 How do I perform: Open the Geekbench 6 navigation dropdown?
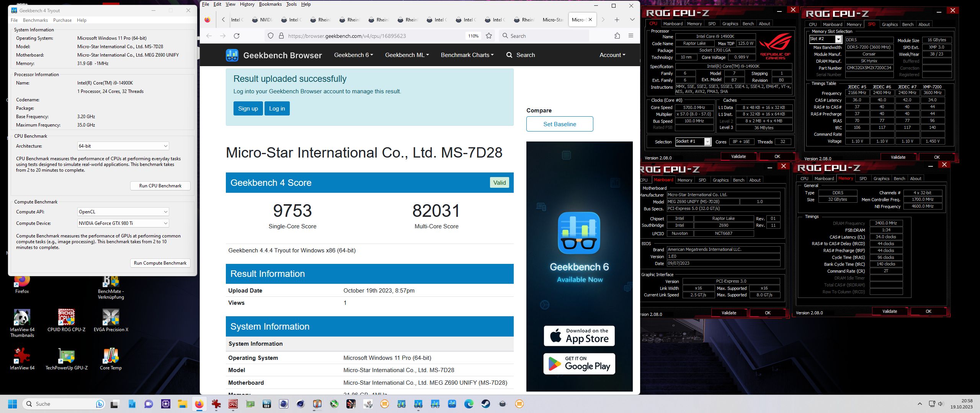(353, 55)
